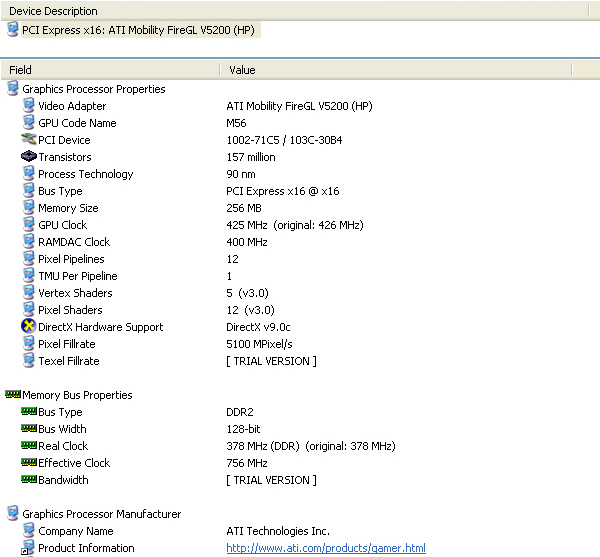Click the Product Information shortcut icon
This screenshot has width=600, height=557.
pos(28,548)
